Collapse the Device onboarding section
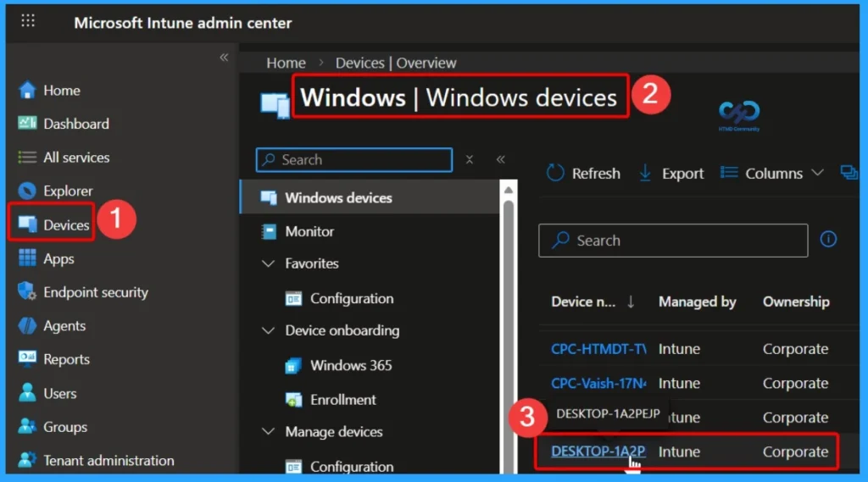 pyautogui.click(x=268, y=330)
